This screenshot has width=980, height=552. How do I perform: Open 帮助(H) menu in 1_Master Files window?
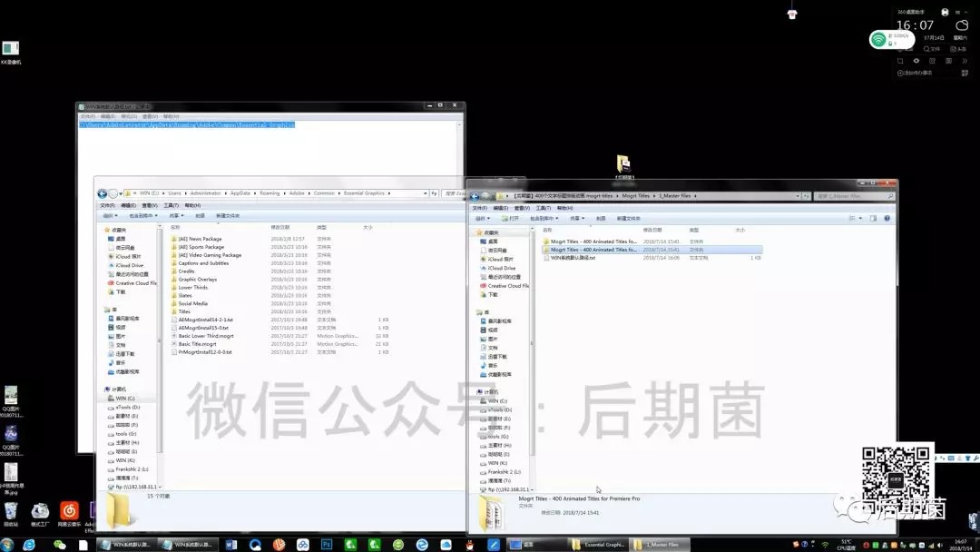click(x=564, y=208)
